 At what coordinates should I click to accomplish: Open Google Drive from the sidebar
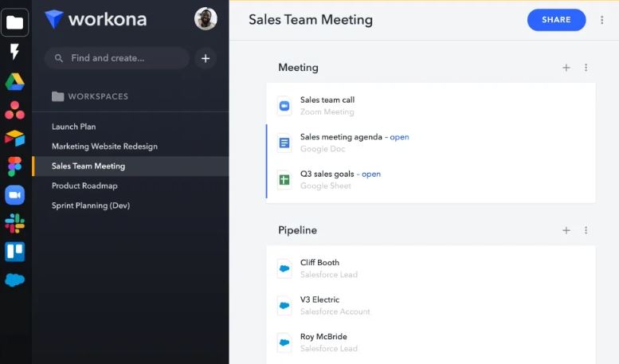pyautogui.click(x=14, y=82)
